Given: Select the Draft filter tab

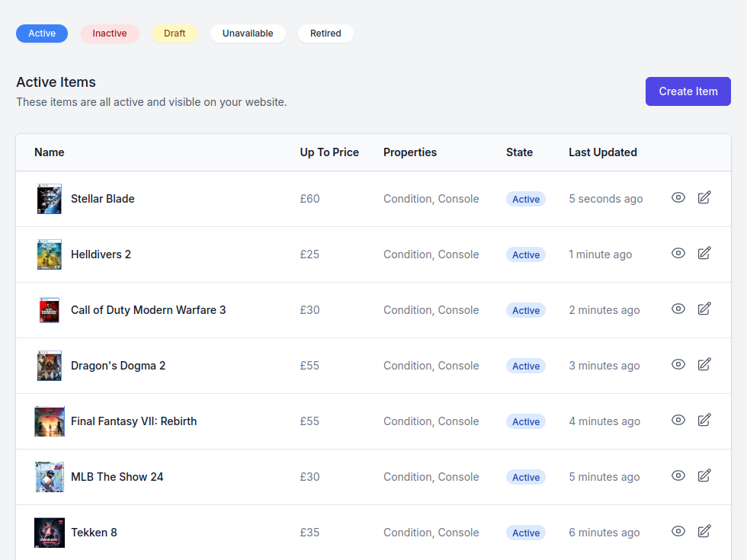Looking at the screenshot, I should [175, 34].
